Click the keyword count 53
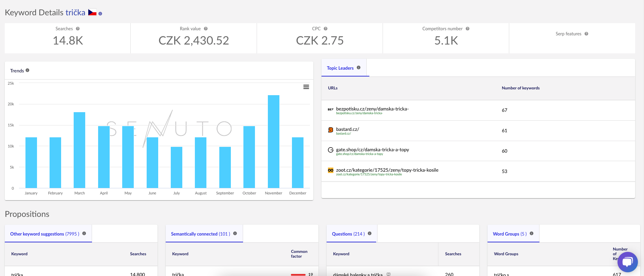The height and width of the screenshot is (276, 644). pos(504,171)
